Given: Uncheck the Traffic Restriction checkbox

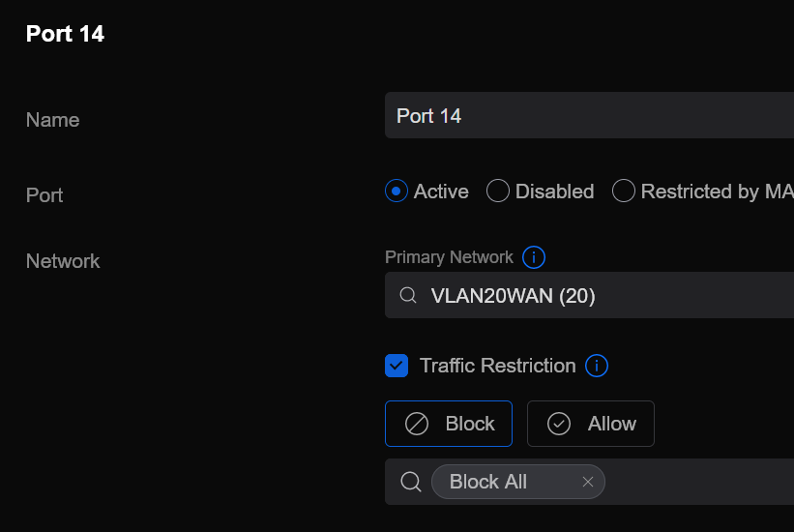Looking at the screenshot, I should (397, 366).
